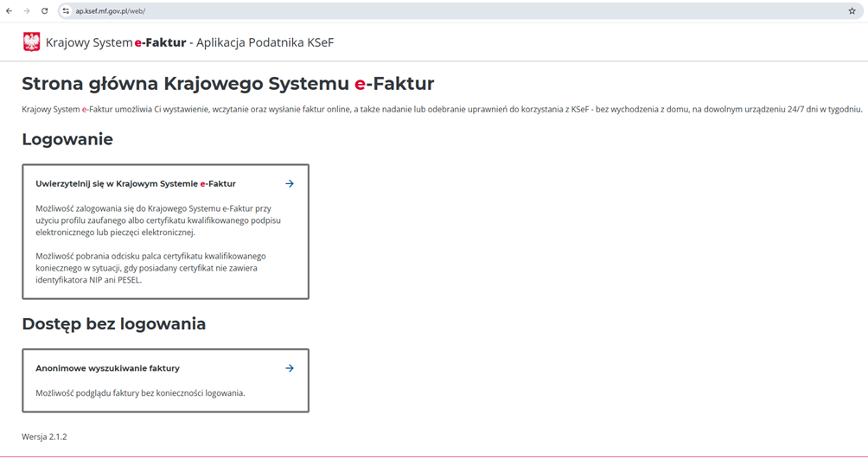
Task: Click the browser forward arrow
Action: 27,11
